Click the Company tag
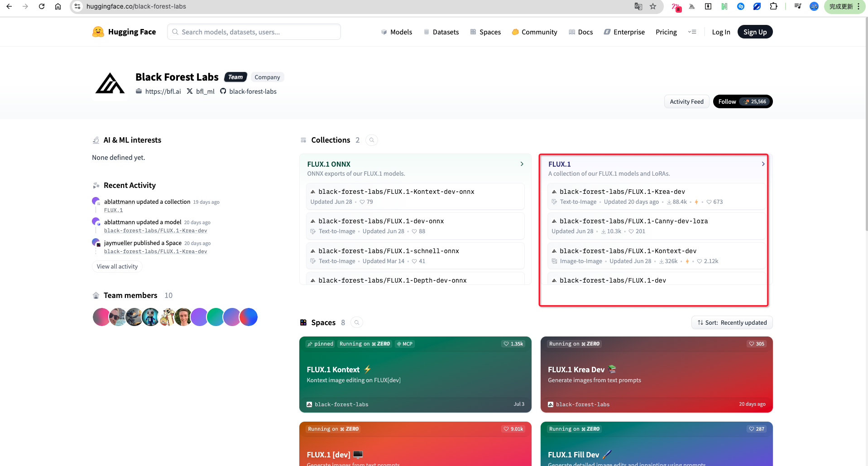The width and height of the screenshot is (868, 466). [x=267, y=77]
